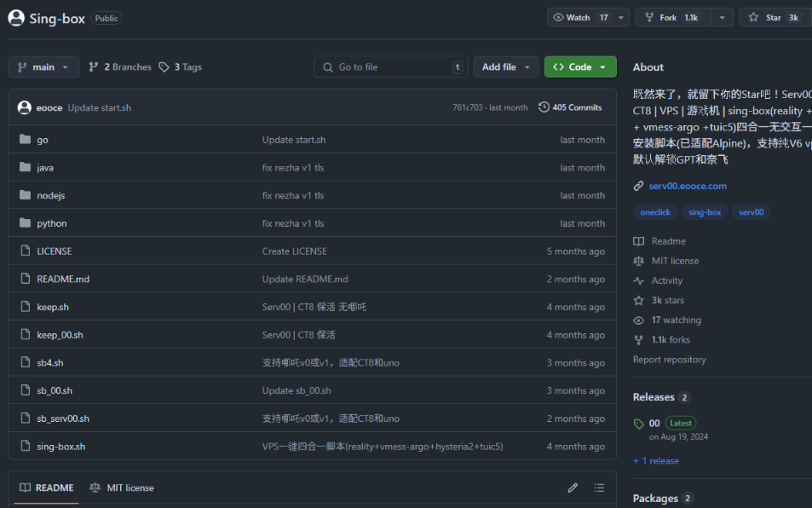Open the 405 Commits history
The width and height of the screenshot is (812, 508).
point(570,107)
